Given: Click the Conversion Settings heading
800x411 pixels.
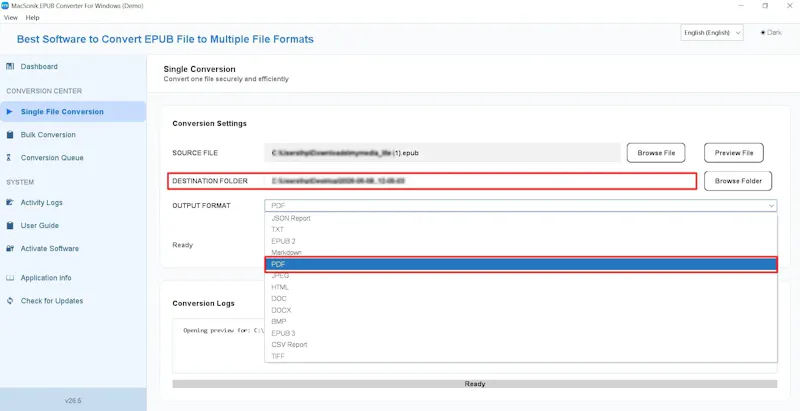Looking at the screenshot, I should click(209, 123).
